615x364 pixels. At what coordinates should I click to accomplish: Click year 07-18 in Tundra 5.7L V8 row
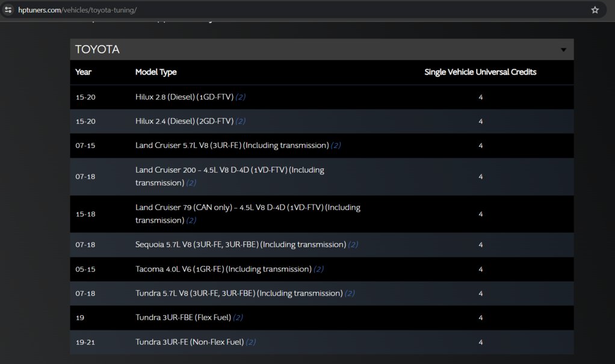pos(85,294)
